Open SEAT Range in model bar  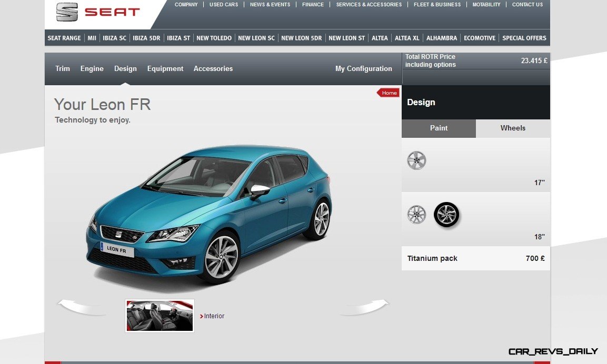64,38
